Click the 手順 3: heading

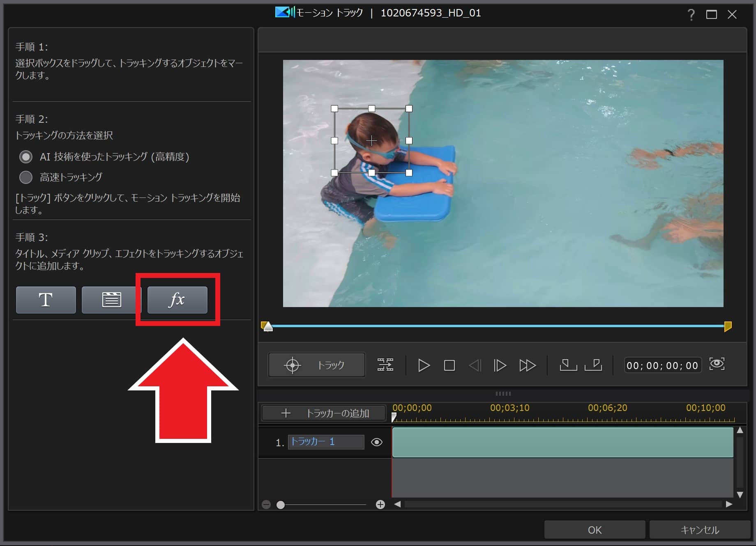pos(32,237)
